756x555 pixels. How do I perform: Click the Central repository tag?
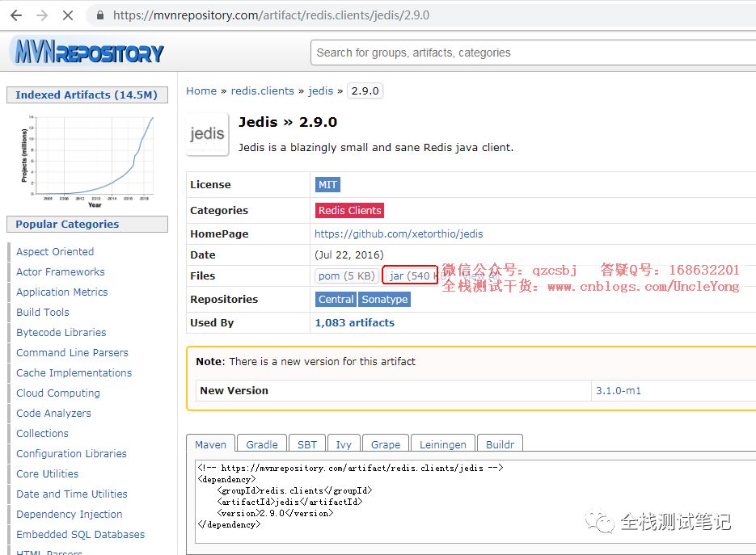point(336,300)
